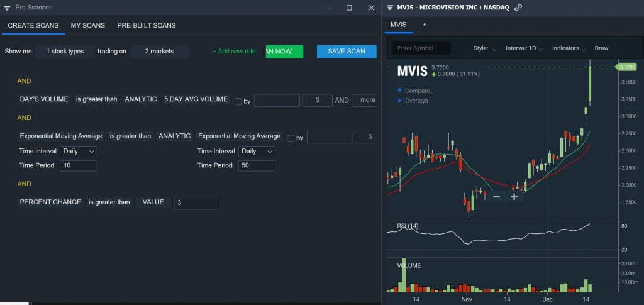Open the Indicators dropdown

(569, 48)
